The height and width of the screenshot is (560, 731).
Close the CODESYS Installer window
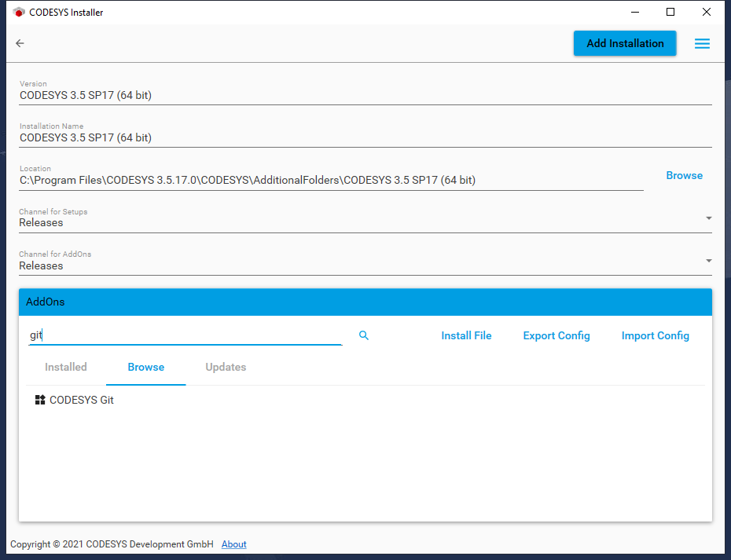point(707,12)
